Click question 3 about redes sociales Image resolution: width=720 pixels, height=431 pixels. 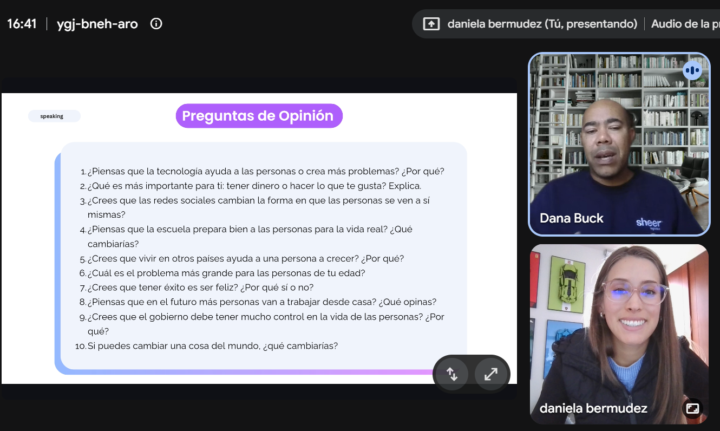tap(254, 207)
